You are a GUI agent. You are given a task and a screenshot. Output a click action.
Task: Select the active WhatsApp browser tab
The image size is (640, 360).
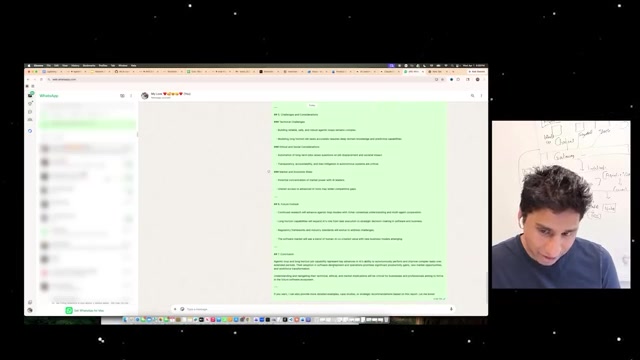414,71
